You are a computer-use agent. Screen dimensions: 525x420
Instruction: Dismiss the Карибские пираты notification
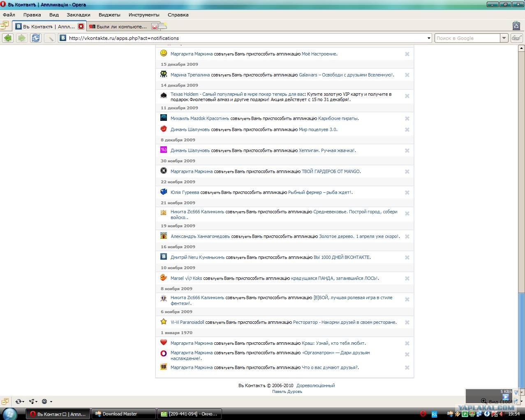tap(407, 118)
